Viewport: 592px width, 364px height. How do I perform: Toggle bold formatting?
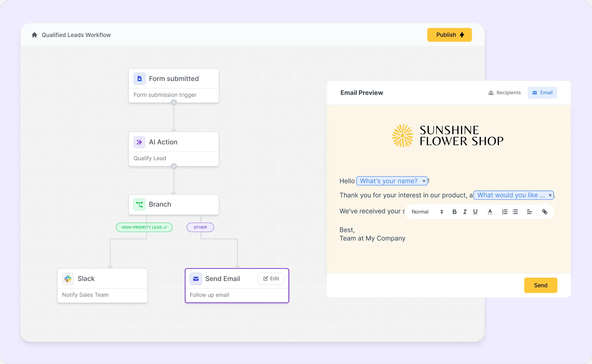(x=454, y=212)
